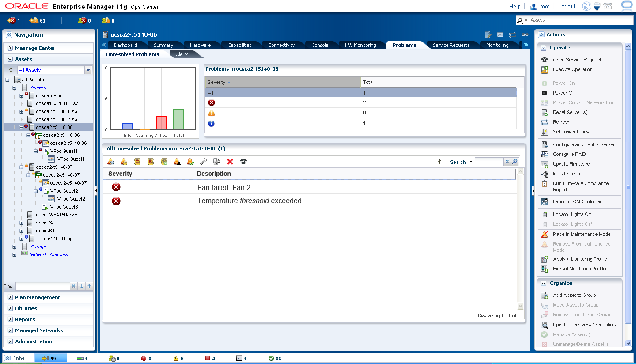Click the scroll with green plus icon
Screen dimensions: 636x364
point(164,162)
